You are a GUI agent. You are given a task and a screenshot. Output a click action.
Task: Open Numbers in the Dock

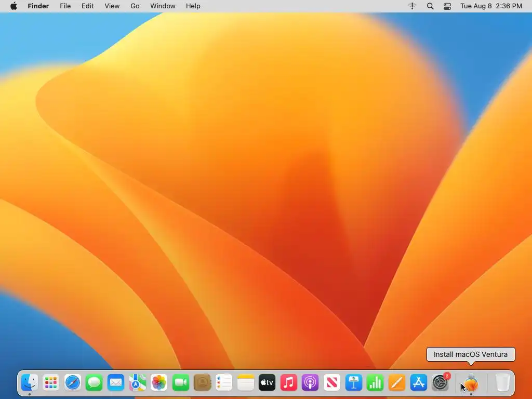coord(375,383)
